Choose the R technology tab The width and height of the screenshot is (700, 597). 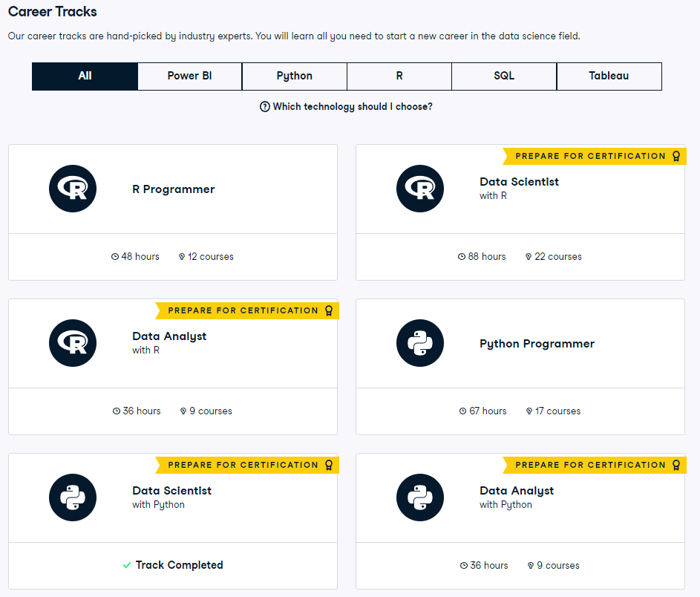click(399, 76)
